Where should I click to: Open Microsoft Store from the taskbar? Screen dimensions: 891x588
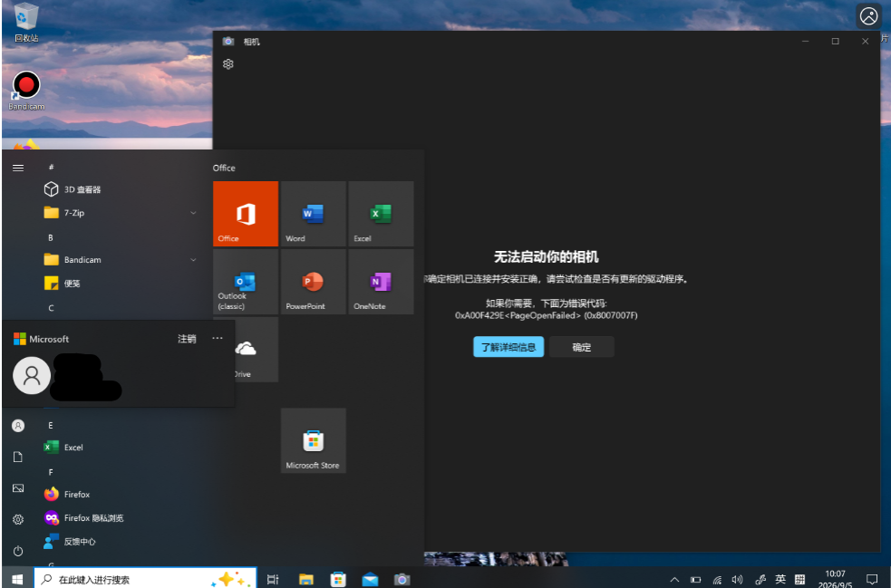pos(338,579)
